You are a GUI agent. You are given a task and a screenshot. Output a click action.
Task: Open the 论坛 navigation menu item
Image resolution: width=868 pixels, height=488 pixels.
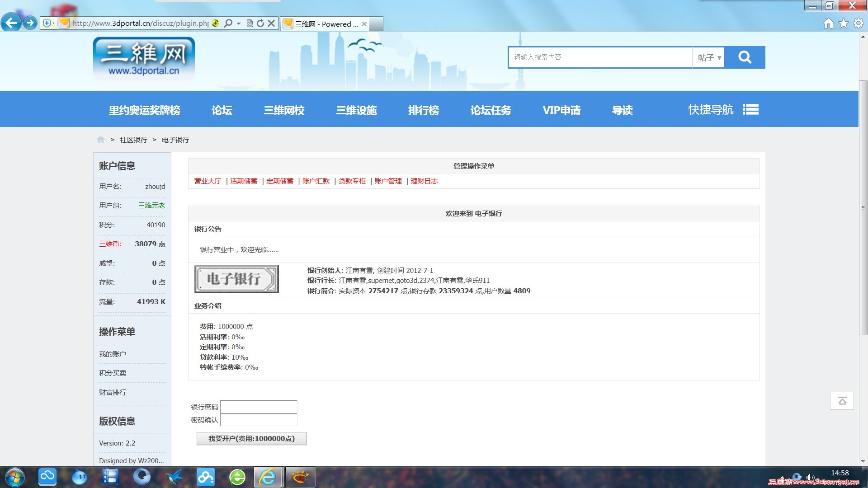(x=222, y=110)
